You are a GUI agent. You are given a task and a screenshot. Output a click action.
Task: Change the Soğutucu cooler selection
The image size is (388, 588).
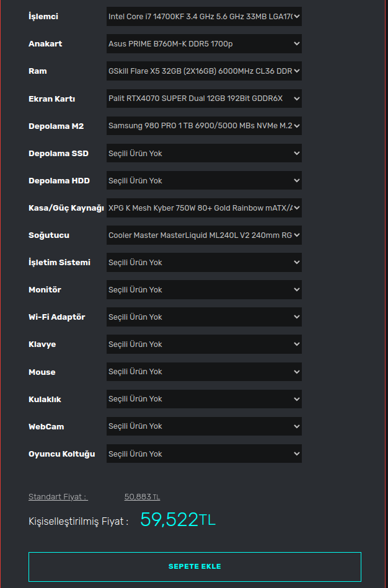click(x=204, y=235)
